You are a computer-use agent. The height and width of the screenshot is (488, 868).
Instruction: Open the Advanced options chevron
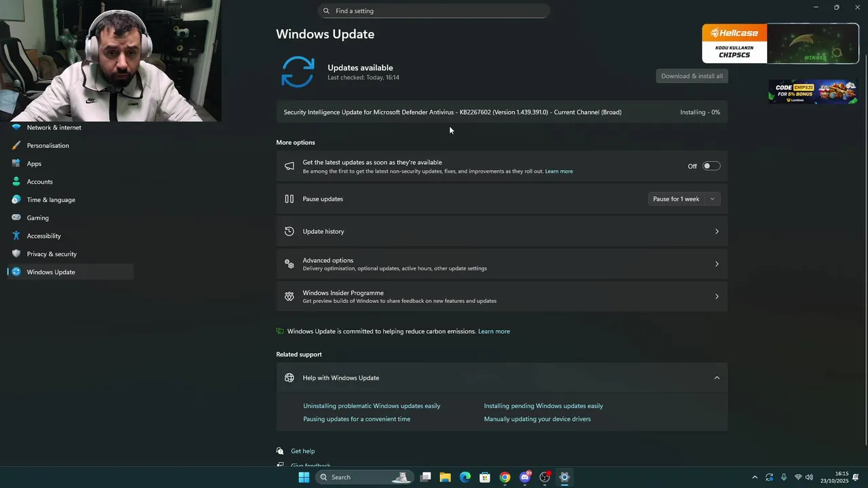[x=717, y=264]
